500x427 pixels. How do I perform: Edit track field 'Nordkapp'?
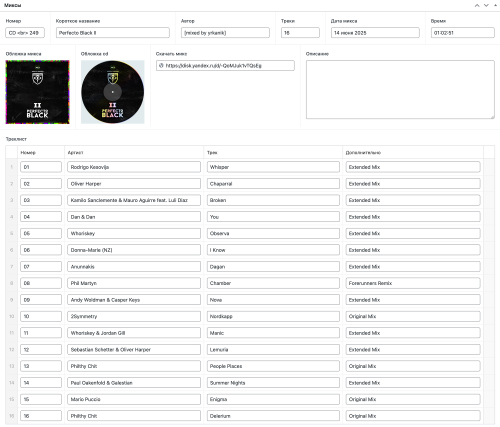coord(273,316)
